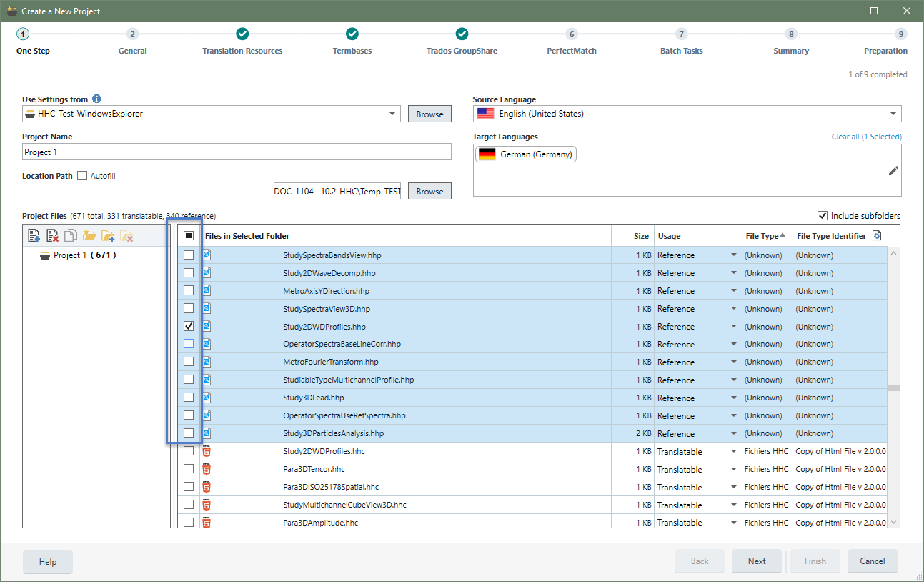This screenshot has width=924, height=582.
Task: Click the HTML icon of Study2DWDProfiles.hhc
Action: click(x=207, y=451)
